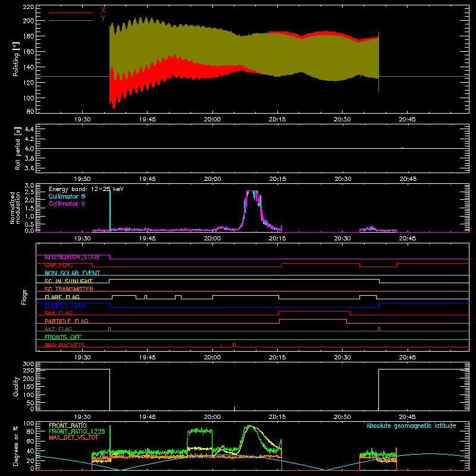Viewport: 476px width, 476px height.
Task: Click the SC_TRANSMITTER flag label
Action: 69,289
